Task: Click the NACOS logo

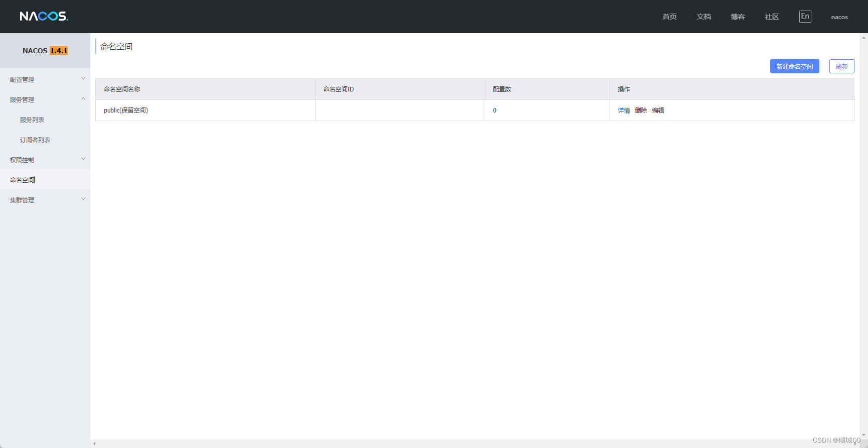Action: tap(44, 16)
